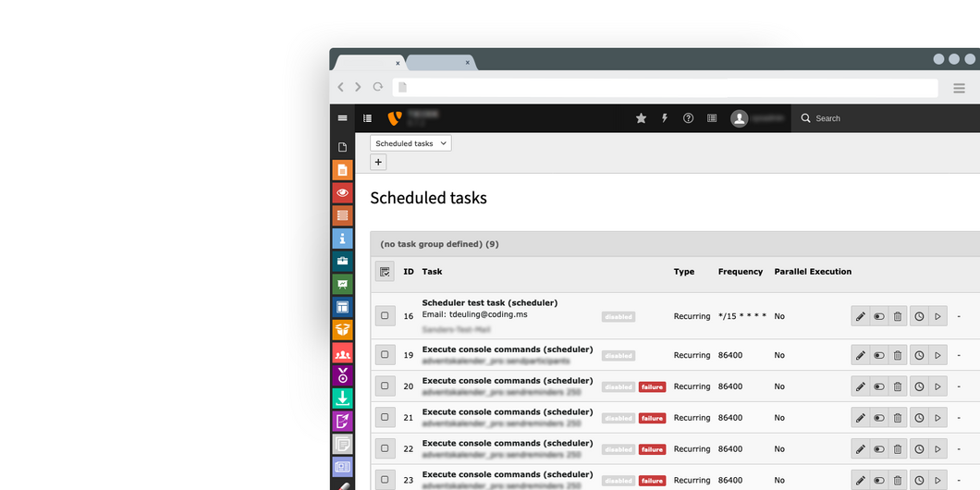The width and height of the screenshot is (980, 490).
Task: Run task 20 with the play icon
Action: 937,386
